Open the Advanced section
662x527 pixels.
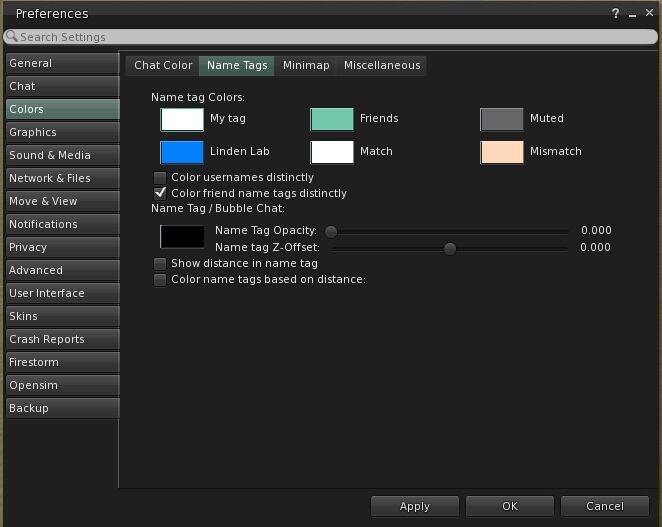(x=63, y=270)
